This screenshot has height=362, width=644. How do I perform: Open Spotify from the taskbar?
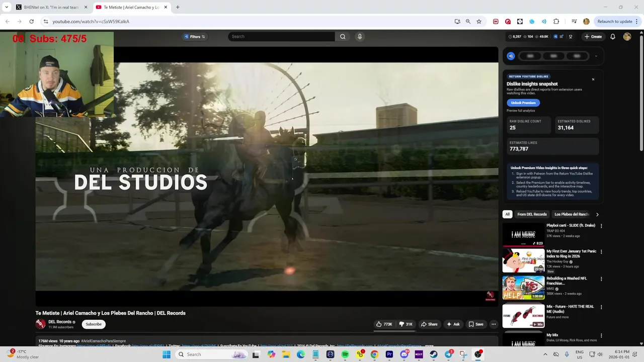coord(345,354)
